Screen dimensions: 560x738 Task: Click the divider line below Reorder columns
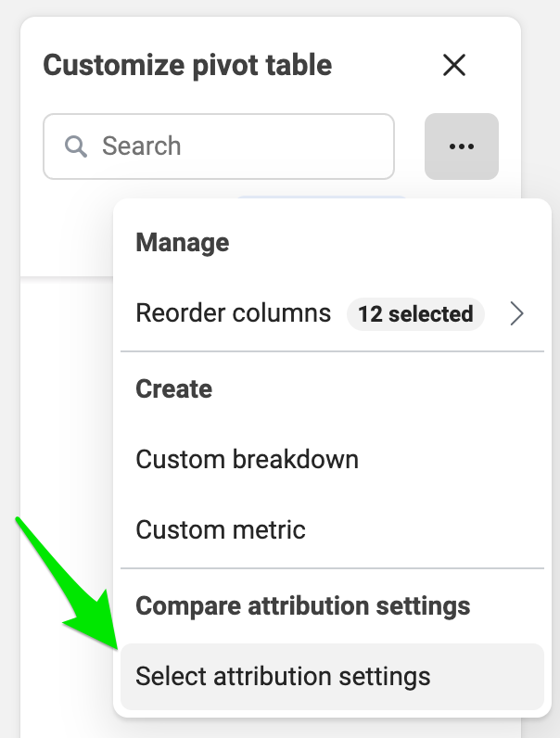click(x=332, y=351)
